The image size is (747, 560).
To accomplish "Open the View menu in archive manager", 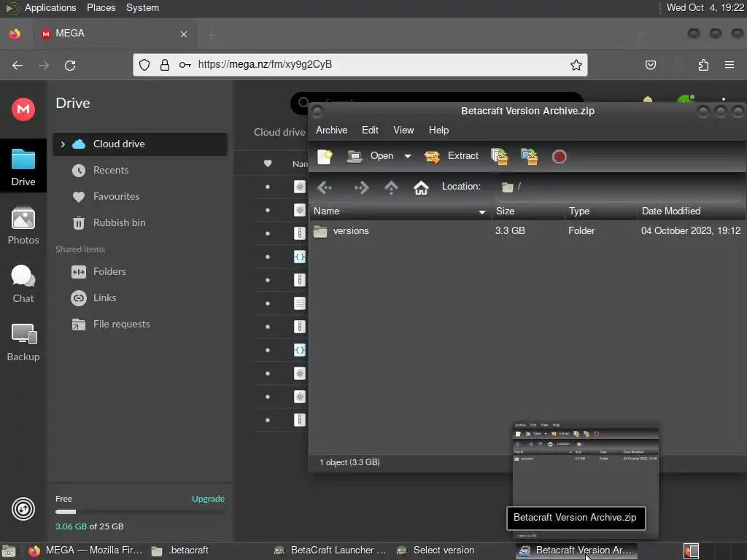I will coord(403,130).
